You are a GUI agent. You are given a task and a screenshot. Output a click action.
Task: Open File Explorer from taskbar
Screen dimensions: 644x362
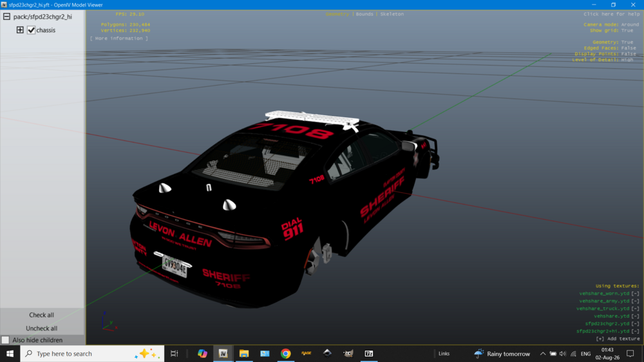pyautogui.click(x=244, y=354)
